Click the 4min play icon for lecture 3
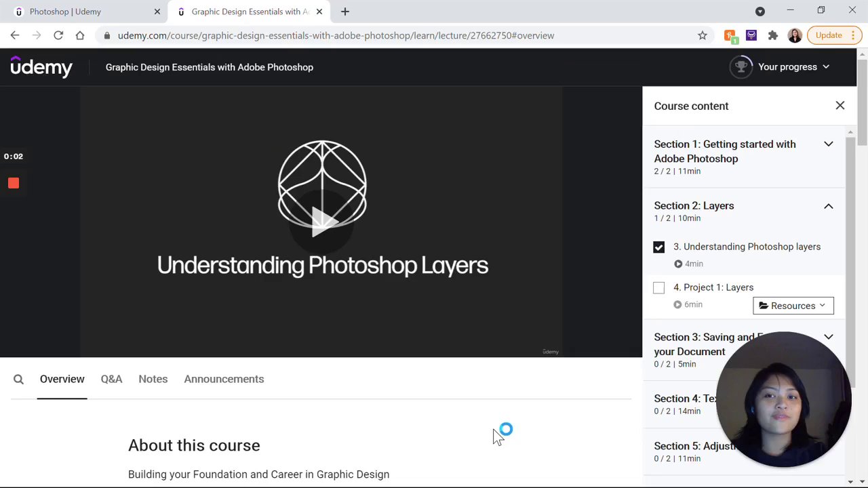The height and width of the screenshot is (488, 868). click(x=678, y=264)
